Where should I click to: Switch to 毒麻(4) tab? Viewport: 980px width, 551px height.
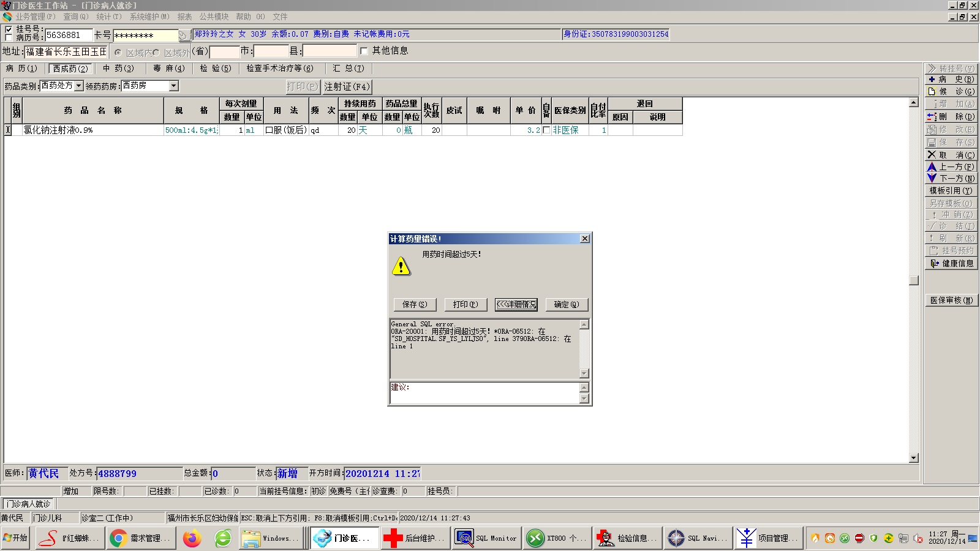click(169, 69)
